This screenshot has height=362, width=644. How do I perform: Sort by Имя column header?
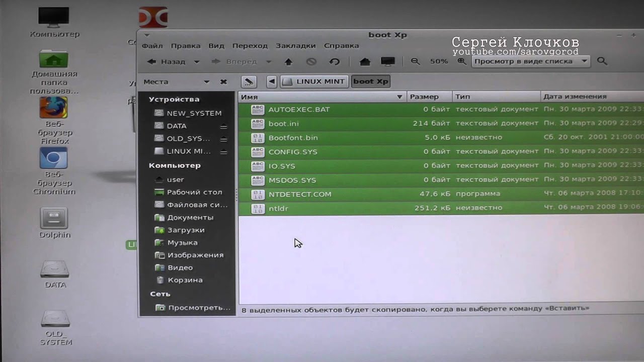322,97
